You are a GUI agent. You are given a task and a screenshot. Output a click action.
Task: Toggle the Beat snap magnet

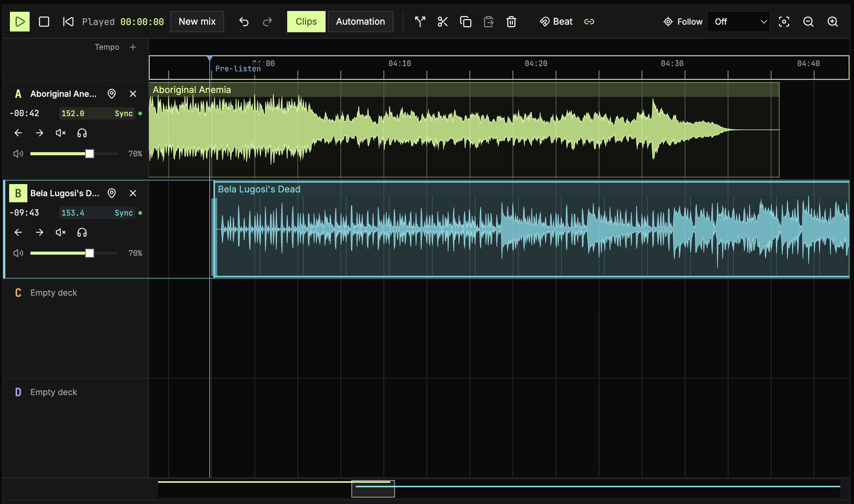pyautogui.click(x=556, y=22)
